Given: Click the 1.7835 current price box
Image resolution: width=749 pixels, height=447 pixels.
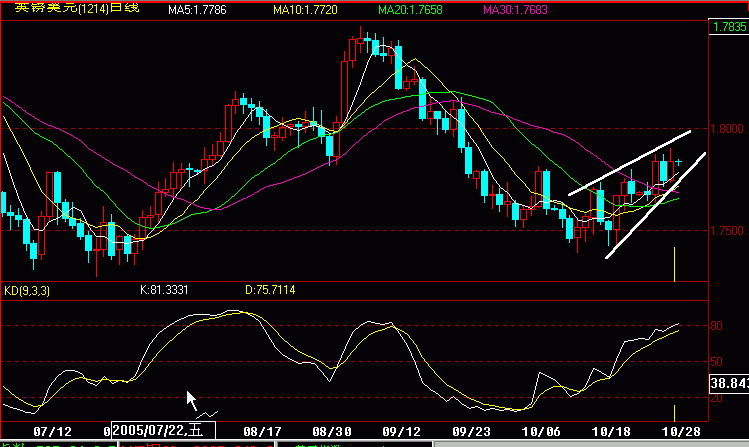Looking at the screenshot, I should pos(729,27).
